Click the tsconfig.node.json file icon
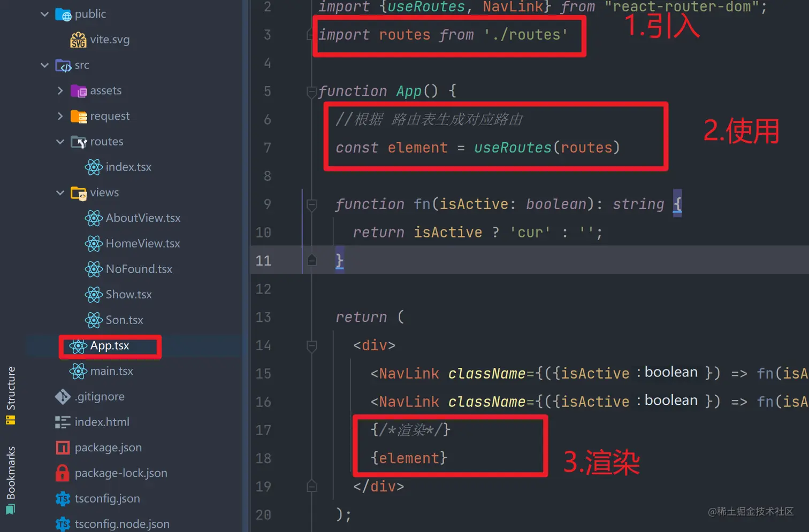809x532 pixels. click(x=63, y=524)
